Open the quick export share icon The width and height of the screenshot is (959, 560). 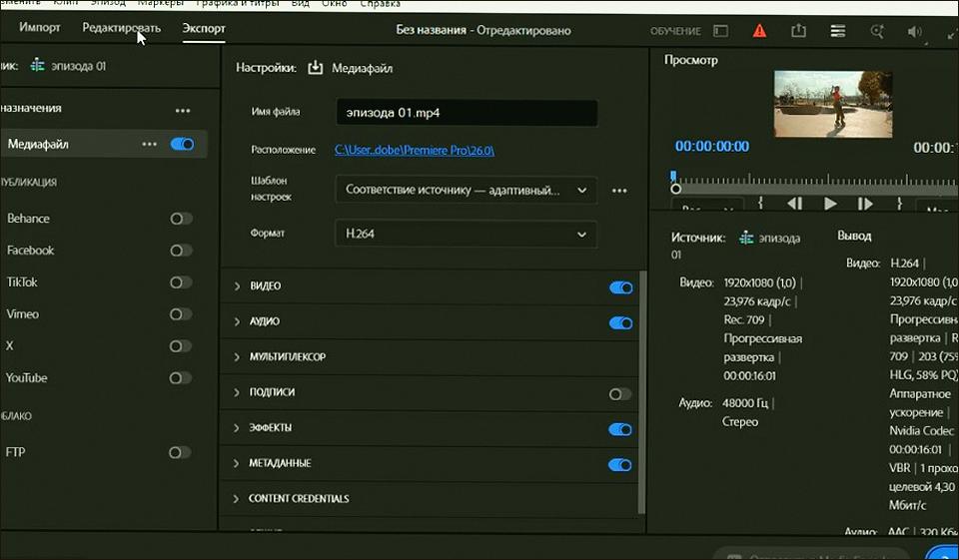pyautogui.click(x=798, y=30)
